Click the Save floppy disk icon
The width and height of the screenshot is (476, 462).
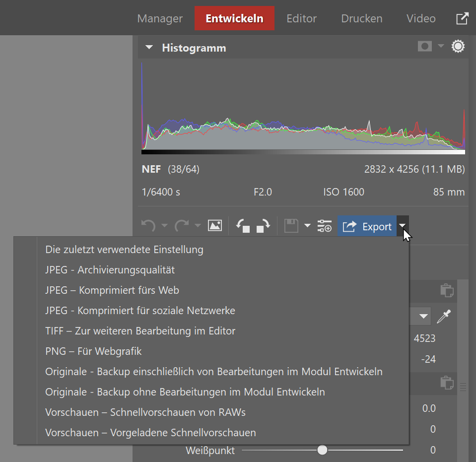coord(291,226)
